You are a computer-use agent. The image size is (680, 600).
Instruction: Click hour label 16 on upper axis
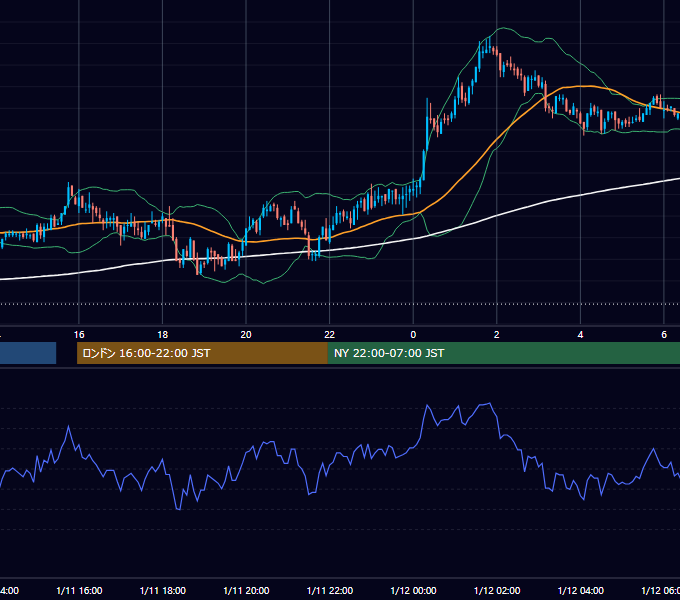point(79,335)
